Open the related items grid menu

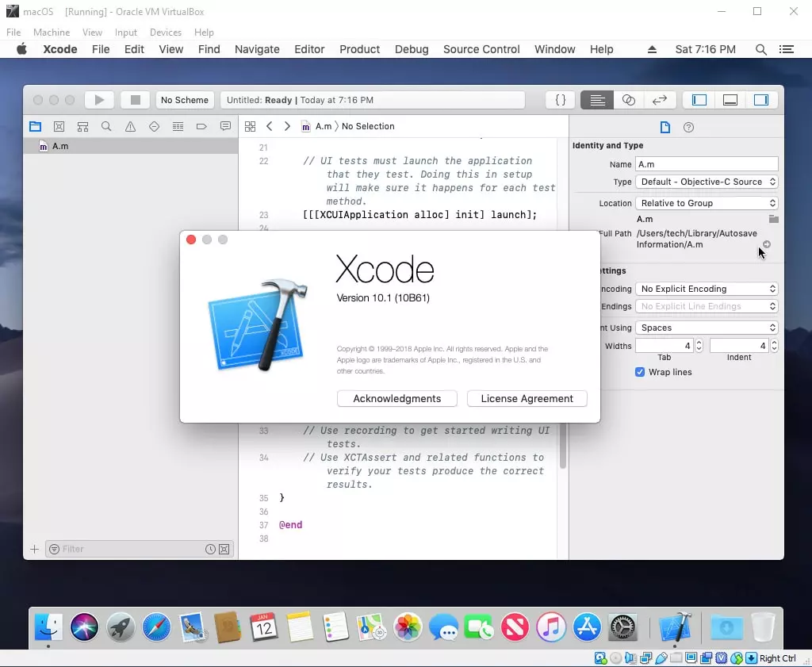pyautogui.click(x=250, y=126)
